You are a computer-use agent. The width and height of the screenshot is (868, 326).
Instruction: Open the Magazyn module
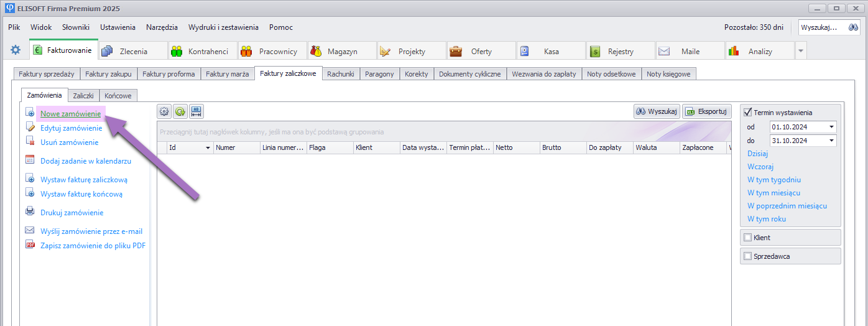click(341, 51)
